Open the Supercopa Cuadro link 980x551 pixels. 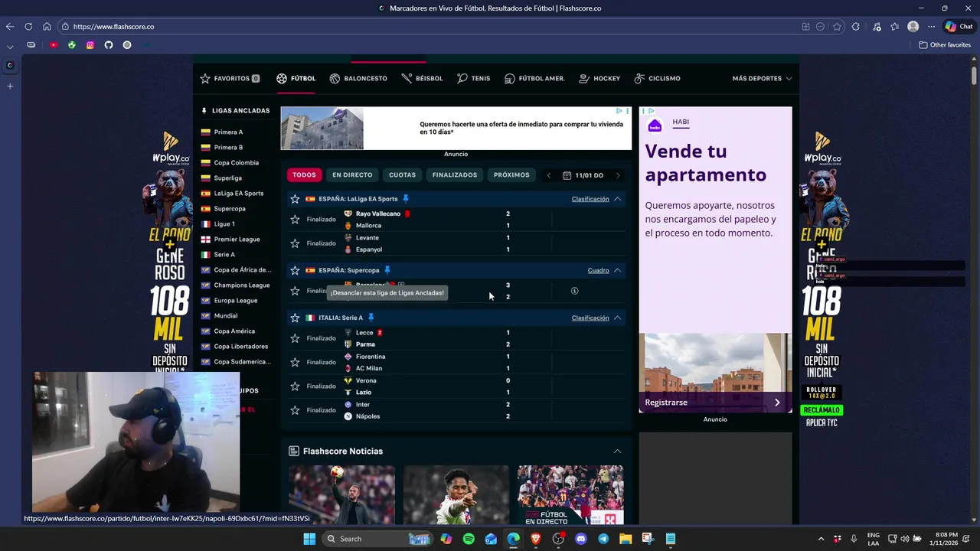599,270
